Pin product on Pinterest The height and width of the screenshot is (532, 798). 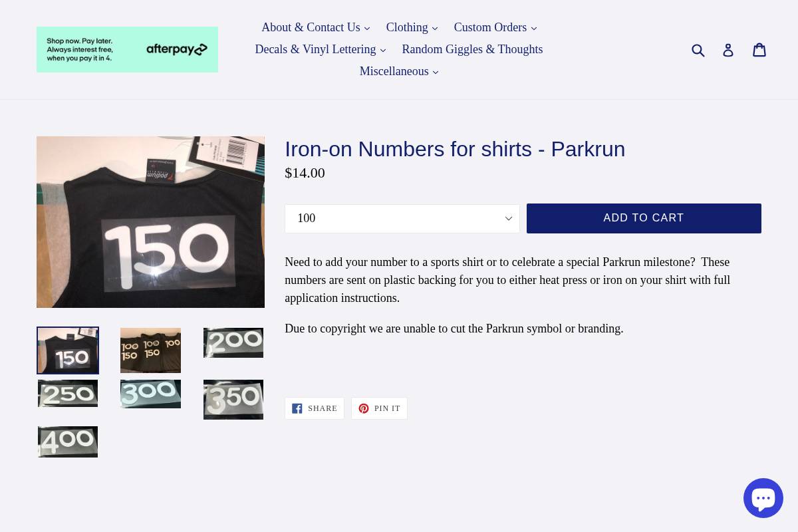[379, 408]
